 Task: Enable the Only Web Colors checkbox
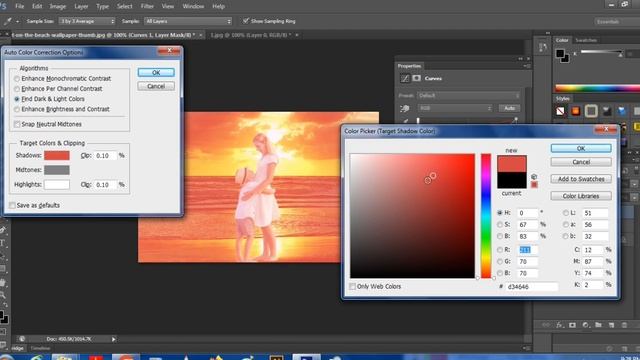(x=352, y=287)
